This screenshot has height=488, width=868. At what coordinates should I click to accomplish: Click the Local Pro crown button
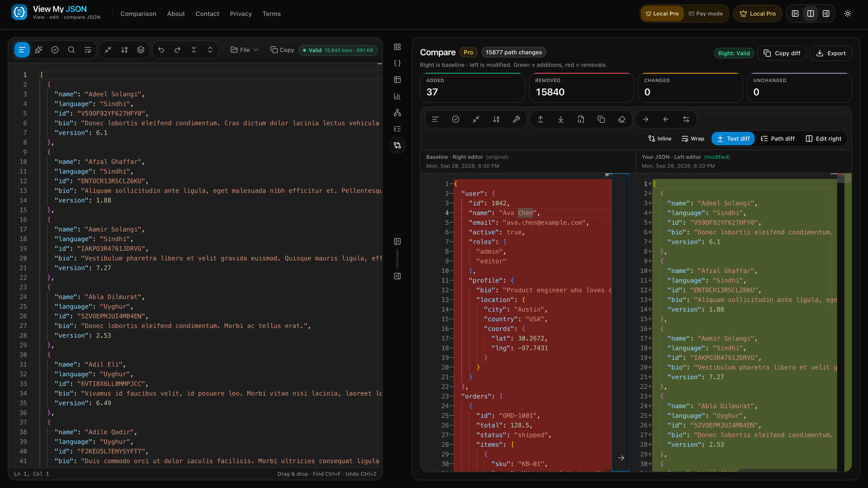click(758, 14)
